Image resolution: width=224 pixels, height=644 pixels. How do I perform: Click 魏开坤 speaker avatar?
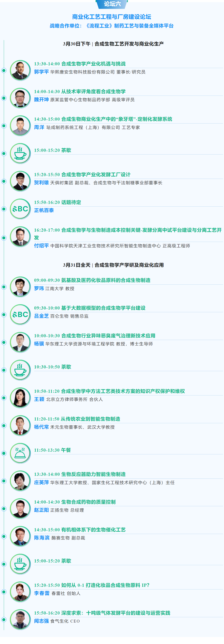[20, 98]
